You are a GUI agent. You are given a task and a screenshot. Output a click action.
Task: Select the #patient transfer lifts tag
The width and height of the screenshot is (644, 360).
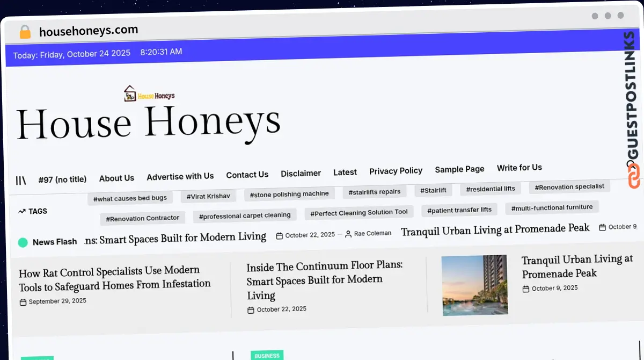tap(459, 210)
